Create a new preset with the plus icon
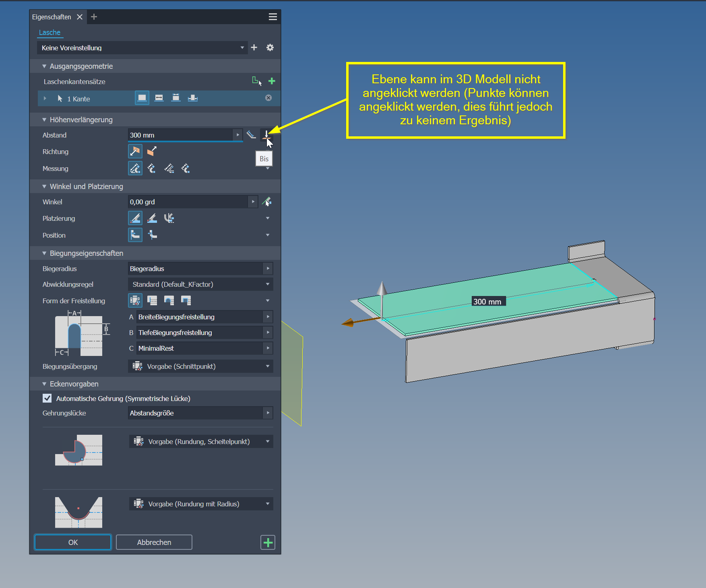 [x=254, y=47]
